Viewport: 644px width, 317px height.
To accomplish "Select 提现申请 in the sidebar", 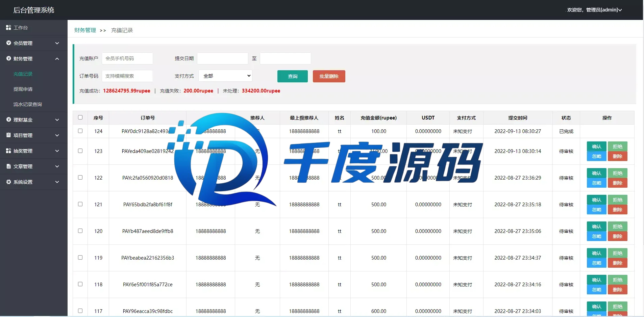I will click(23, 89).
